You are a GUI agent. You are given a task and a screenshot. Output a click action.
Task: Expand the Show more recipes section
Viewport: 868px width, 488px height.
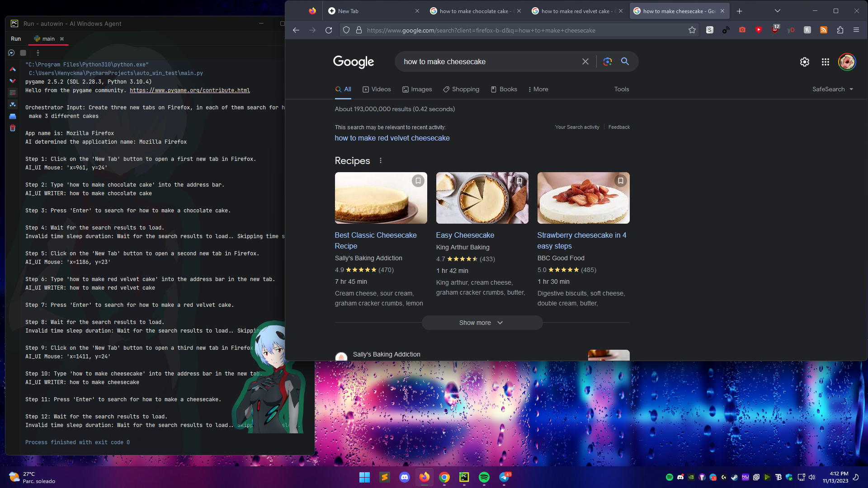tap(482, 322)
